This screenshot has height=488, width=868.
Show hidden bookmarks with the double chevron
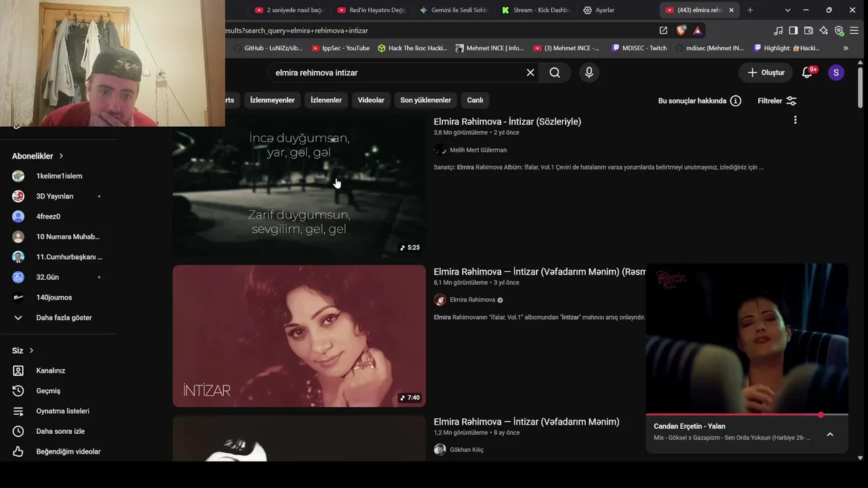(846, 48)
